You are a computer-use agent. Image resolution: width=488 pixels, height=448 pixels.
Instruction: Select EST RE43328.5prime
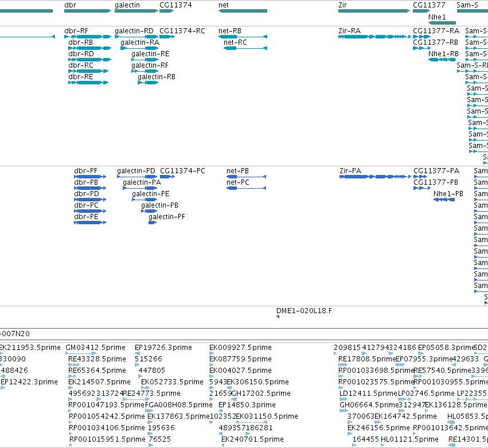click(97, 359)
